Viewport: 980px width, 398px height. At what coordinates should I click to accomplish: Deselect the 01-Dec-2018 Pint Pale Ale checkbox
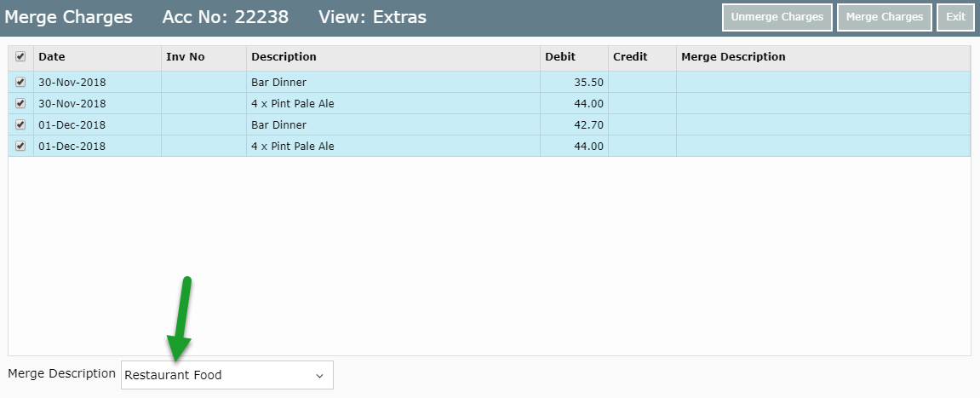tap(20, 146)
